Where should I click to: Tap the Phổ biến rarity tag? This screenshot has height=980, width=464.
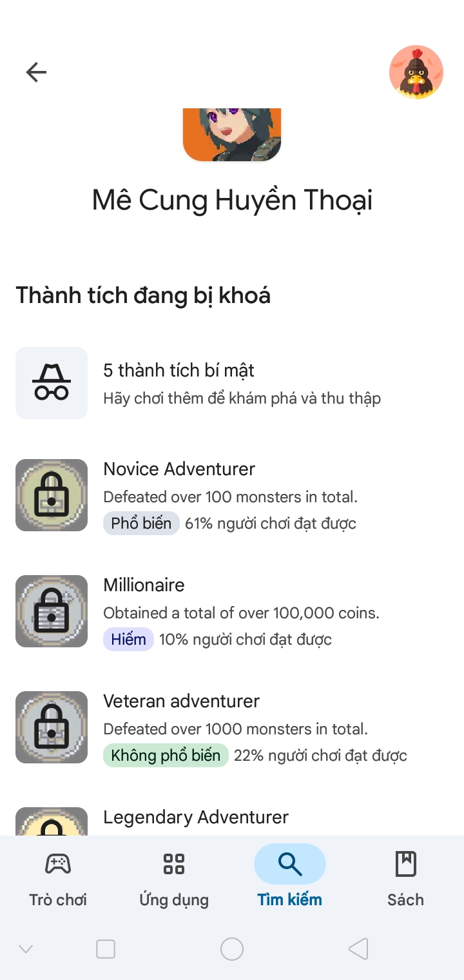pyautogui.click(x=141, y=524)
